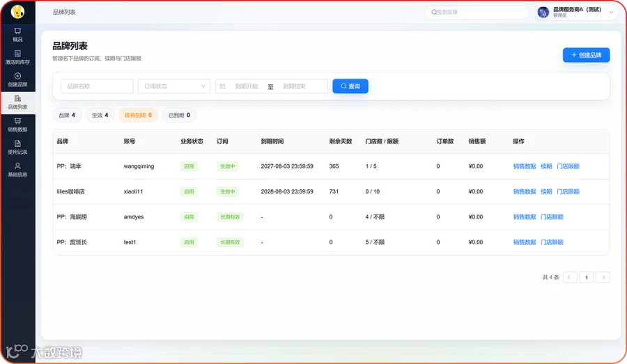Click store limit value 5 / 不限
Screen dimensions: 627x364
coord(375,242)
